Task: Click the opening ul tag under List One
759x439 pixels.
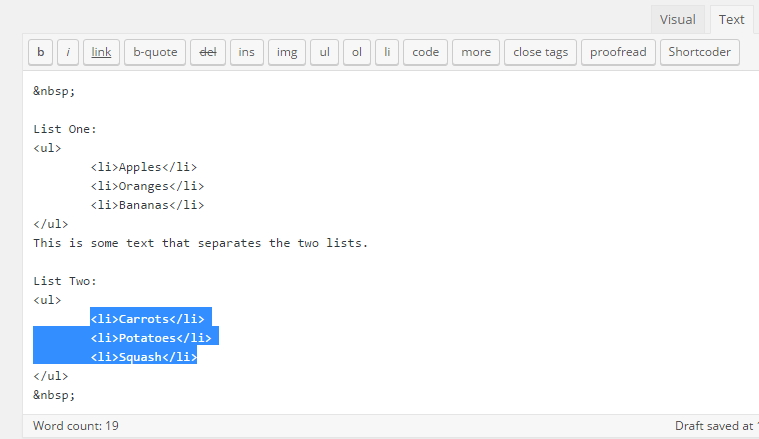Action: click(x=47, y=148)
